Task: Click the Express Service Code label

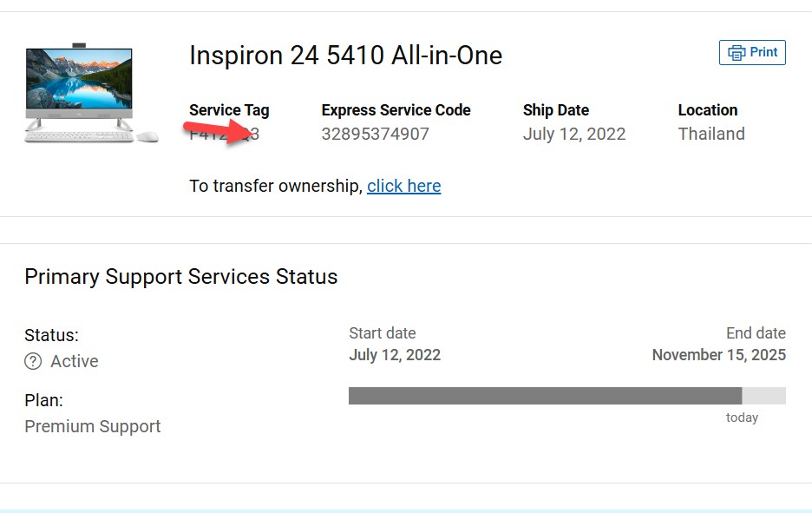Action: pyautogui.click(x=396, y=110)
